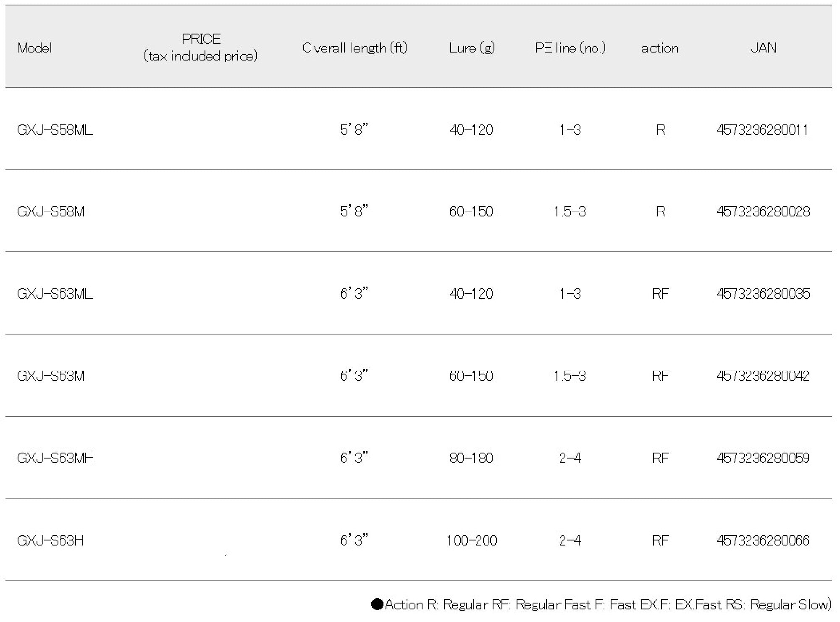This screenshot has height=622, width=840.
Task: Click the 100-200 lure weight cell
Action: [472, 540]
